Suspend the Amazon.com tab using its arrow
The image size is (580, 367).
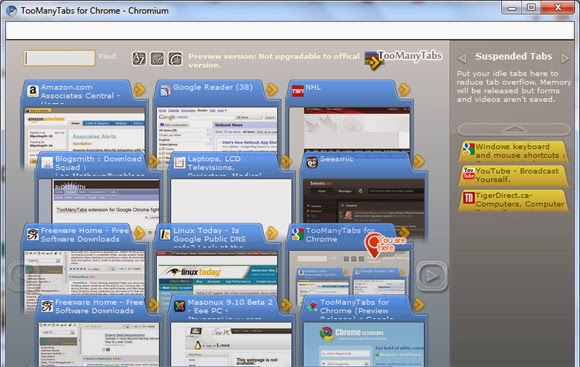point(139,89)
